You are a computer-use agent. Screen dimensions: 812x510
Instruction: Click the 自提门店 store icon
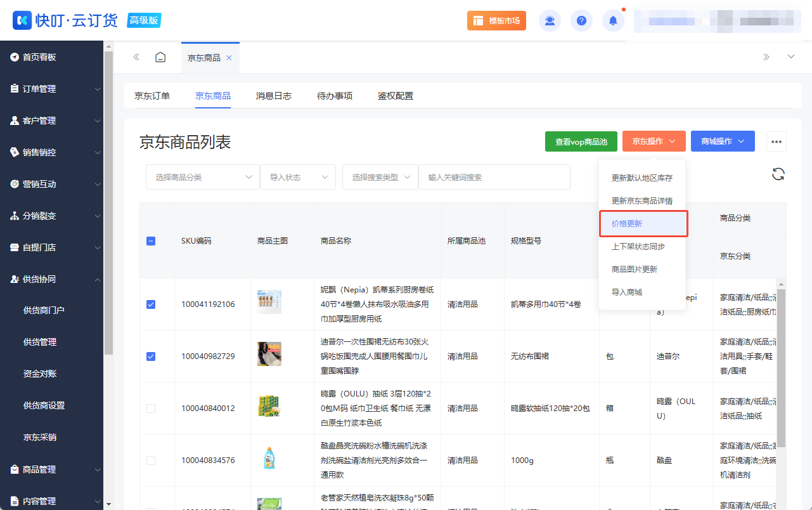(x=14, y=247)
